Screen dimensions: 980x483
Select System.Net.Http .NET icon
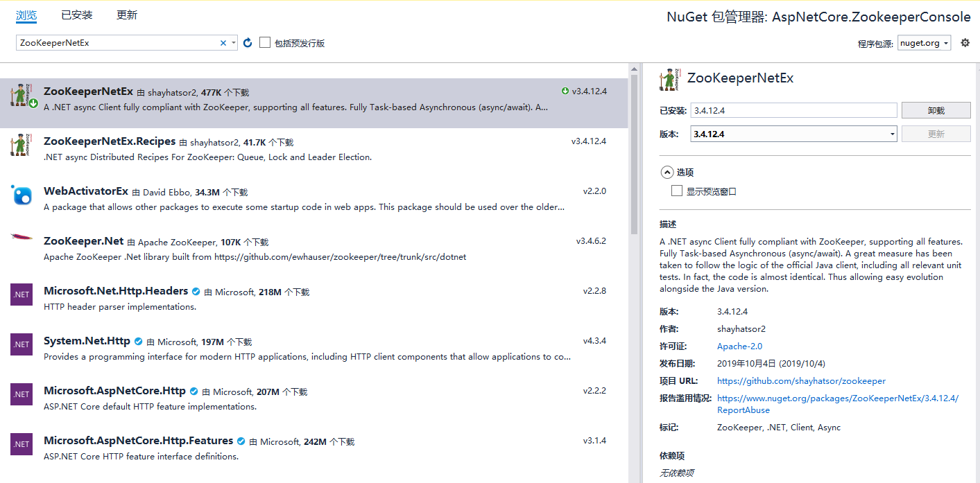(22, 344)
